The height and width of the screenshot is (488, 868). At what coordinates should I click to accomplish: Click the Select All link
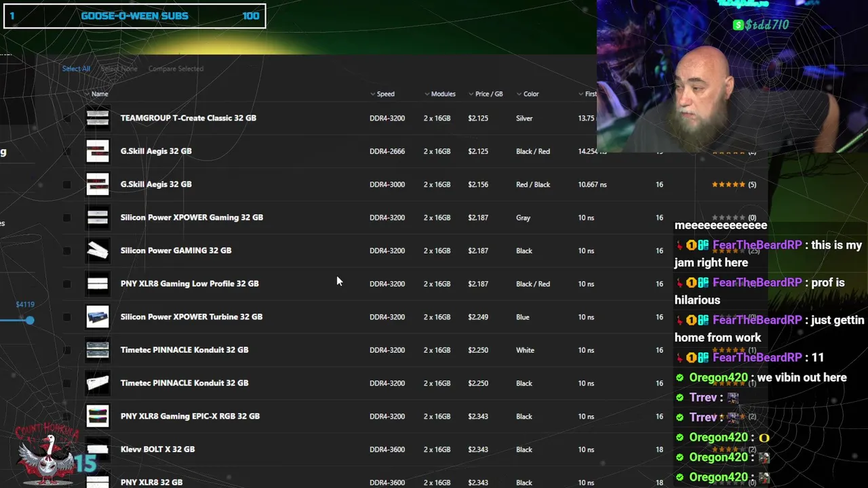pos(76,68)
